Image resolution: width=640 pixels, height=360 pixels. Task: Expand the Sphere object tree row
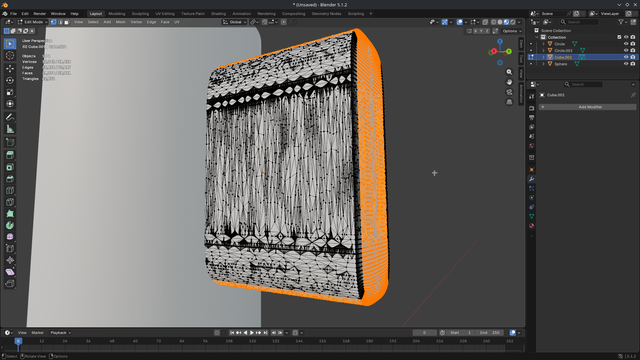click(x=543, y=64)
